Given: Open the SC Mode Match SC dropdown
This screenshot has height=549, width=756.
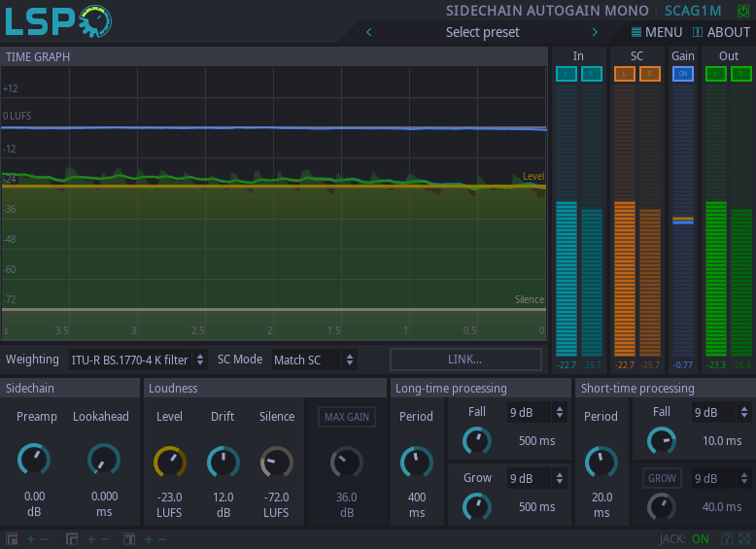Looking at the screenshot, I should click(315, 360).
